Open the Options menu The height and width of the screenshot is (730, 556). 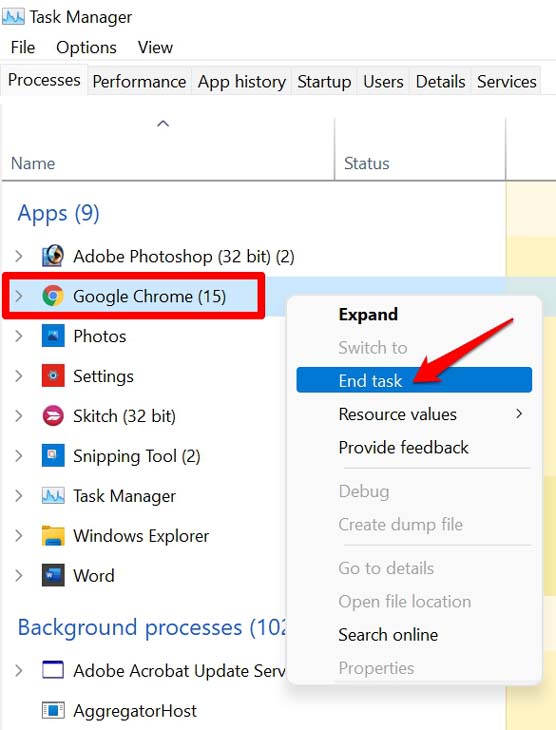click(x=86, y=47)
